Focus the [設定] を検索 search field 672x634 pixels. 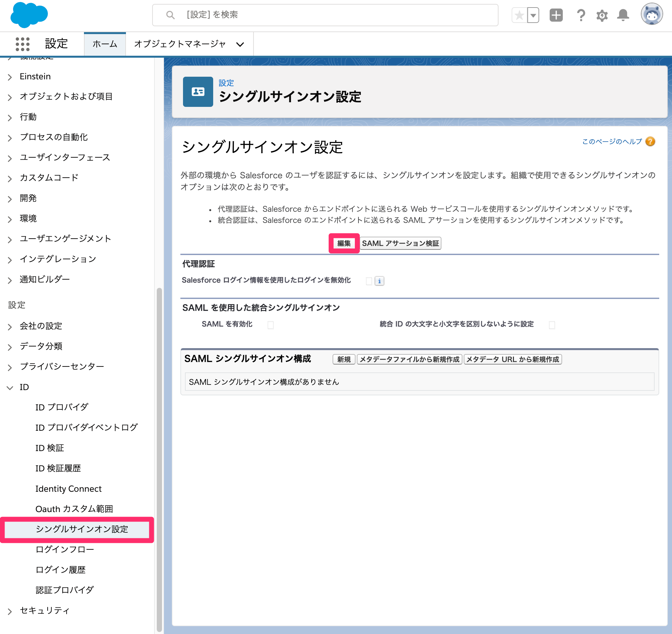[x=325, y=15]
